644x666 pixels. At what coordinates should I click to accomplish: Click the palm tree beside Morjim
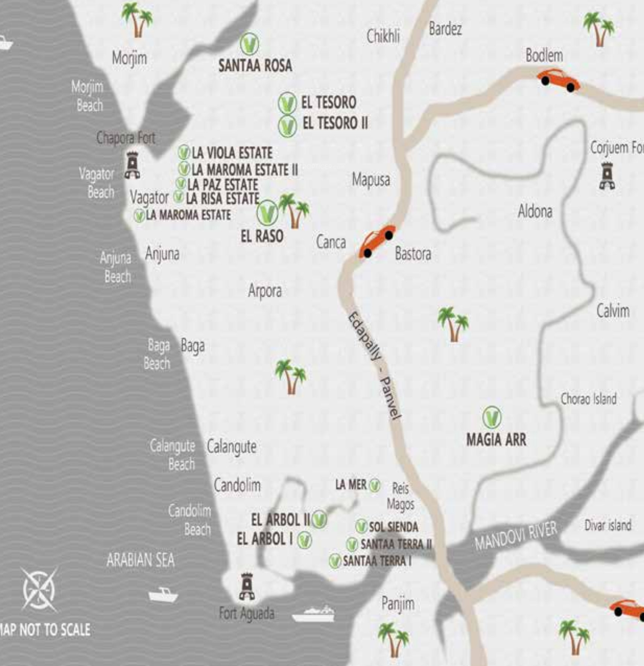pyautogui.click(x=137, y=19)
